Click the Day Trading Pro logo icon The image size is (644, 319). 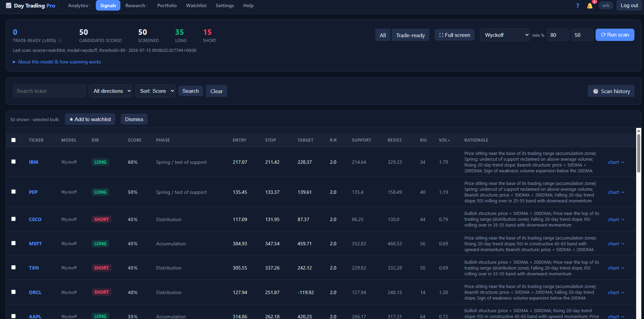(9, 5)
